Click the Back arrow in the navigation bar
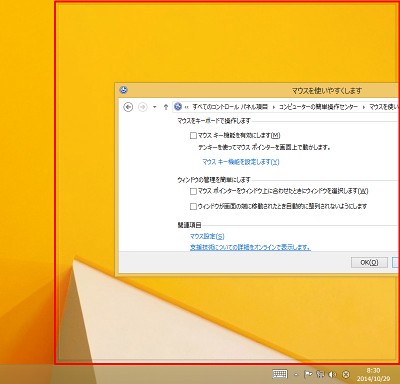 coord(128,107)
